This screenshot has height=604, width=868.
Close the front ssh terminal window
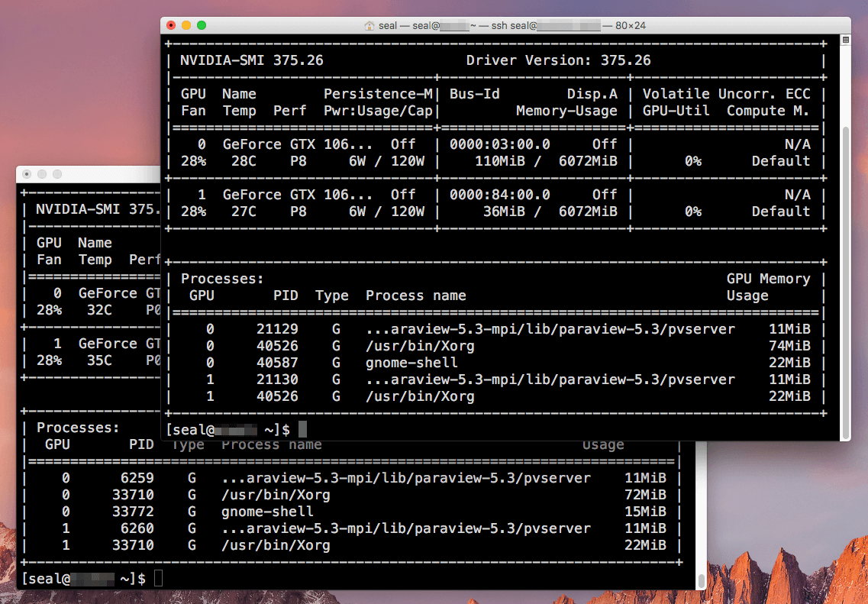pyautogui.click(x=171, y=26)
